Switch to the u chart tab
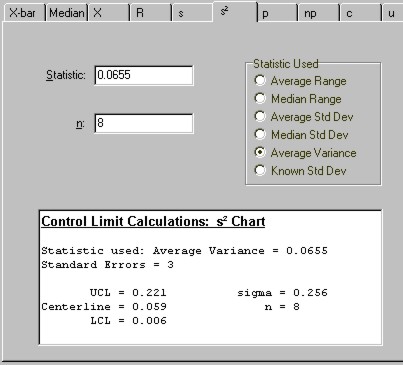This screenshot has width=403, height=365. point(393,13)
